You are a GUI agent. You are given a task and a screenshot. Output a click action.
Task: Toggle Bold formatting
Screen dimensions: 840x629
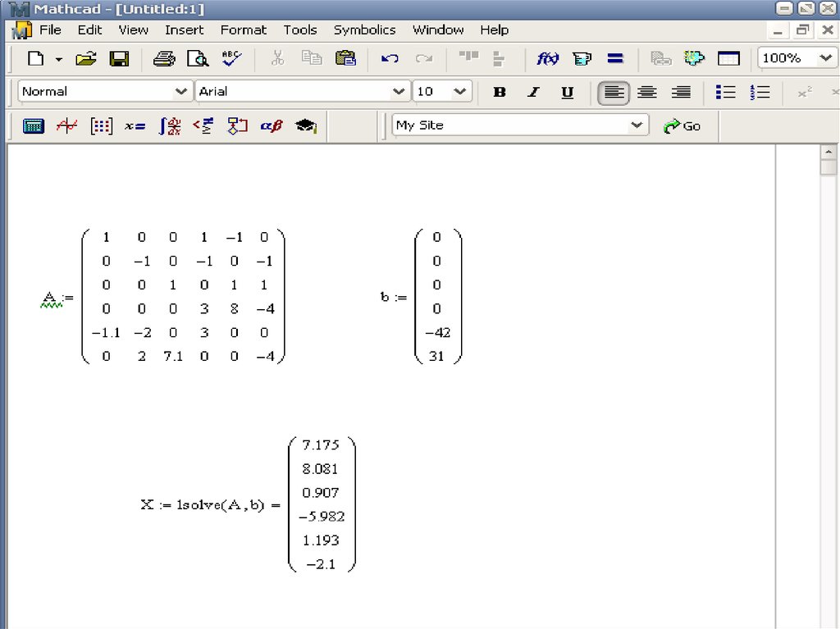coord(500,92)
